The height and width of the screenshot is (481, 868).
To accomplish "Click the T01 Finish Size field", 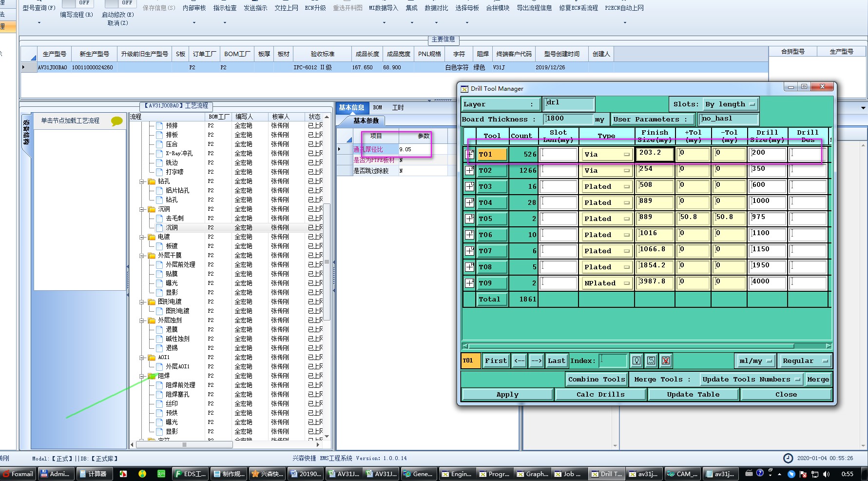I will click(x=655, y=154).
